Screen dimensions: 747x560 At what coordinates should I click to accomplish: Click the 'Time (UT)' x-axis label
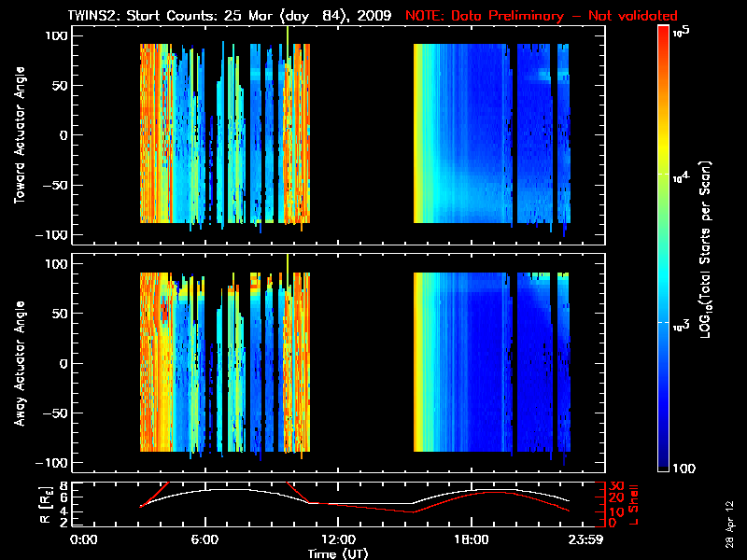pyautogui.click(x=338, y=553)
